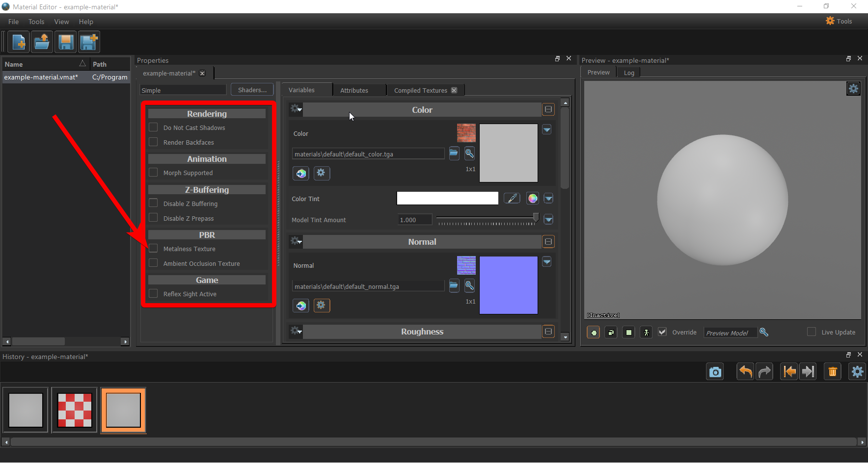Screen dimensions: 868x463
Task: Open the Tools gear at top right
Action: 839,21
